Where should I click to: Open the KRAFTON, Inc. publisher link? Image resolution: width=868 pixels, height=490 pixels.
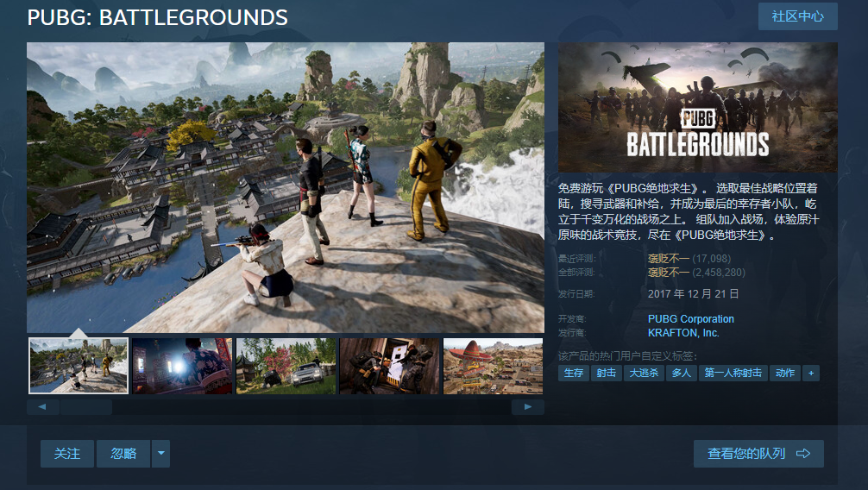[683, 333]
